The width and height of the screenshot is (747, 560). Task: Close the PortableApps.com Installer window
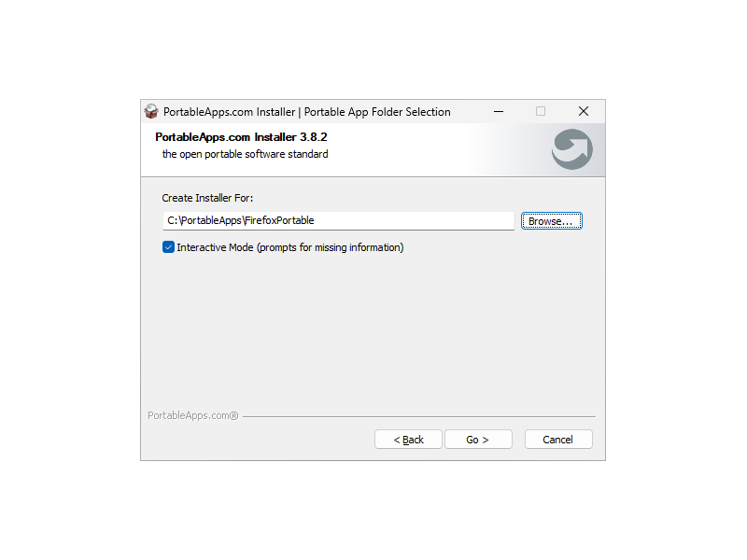(x=583, y=111)
